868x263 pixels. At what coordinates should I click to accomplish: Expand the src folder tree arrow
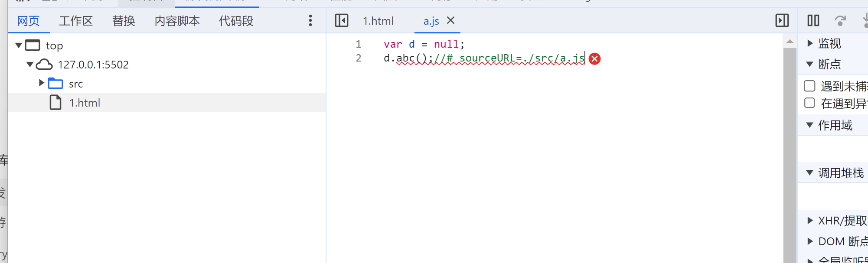(x=42, y=83)
